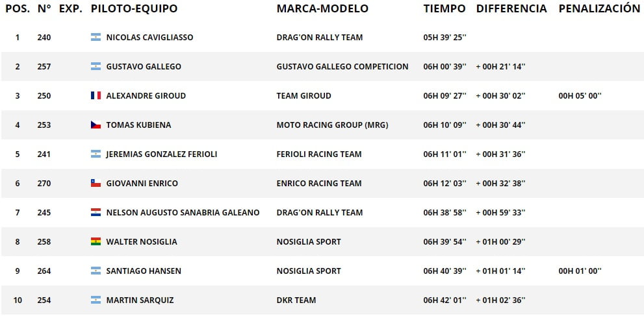Viewport: 644px width, 316px height.
Task: Click the 00H 05' 00'' penalty value
Action: tap(580, 95)
